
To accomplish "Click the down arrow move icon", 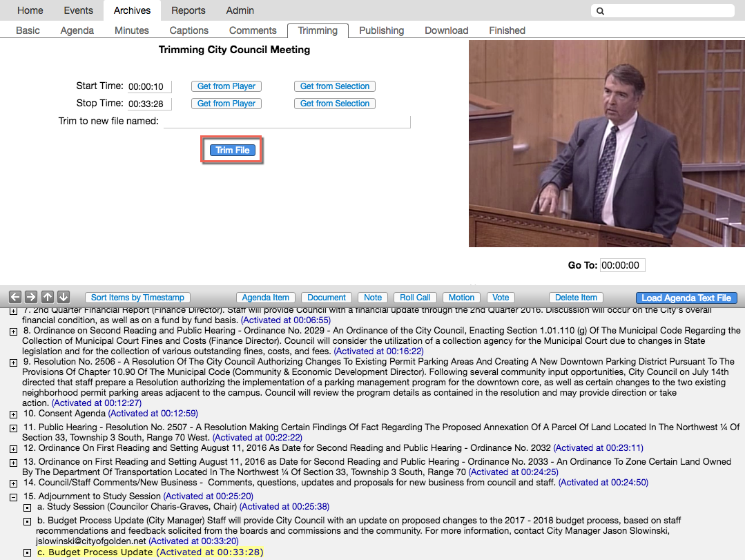I will click(63, 297).
